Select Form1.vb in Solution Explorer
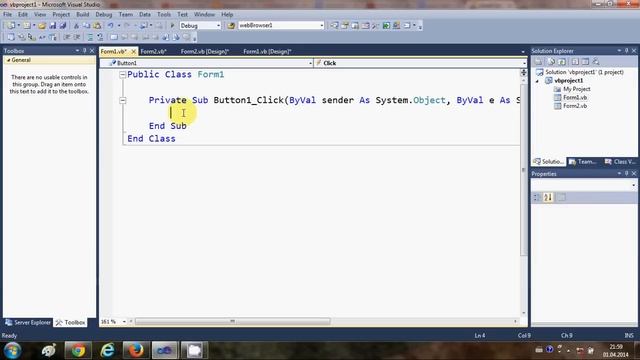The image size is (640, 360). [x=575, y=98]
